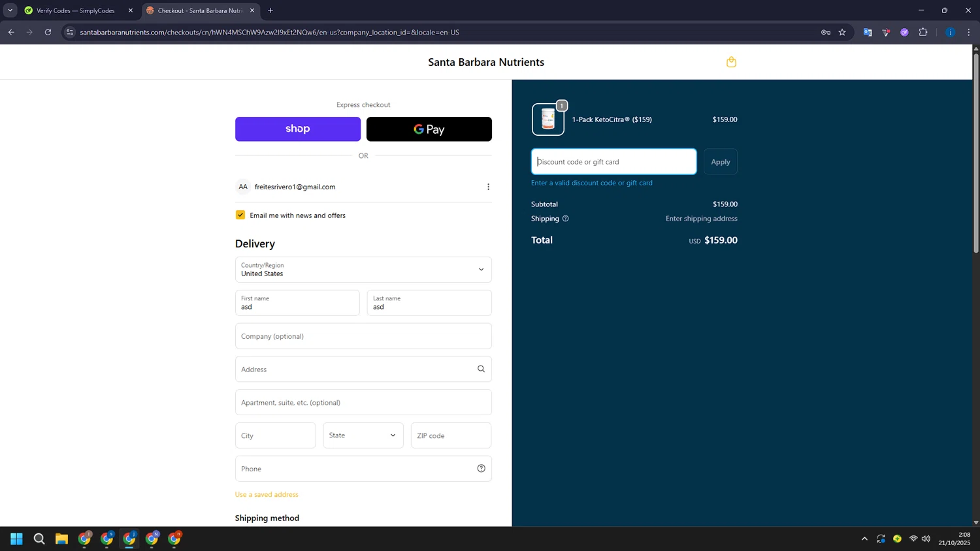Screen dimensions: 980x551
Task: Open the Chrome profile avatar
Action: click(x=950, y=32)
